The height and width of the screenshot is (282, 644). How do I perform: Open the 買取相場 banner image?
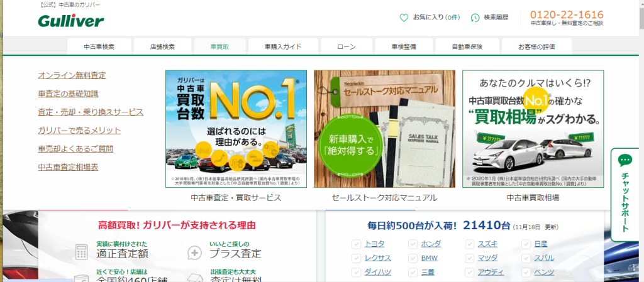pyautogui.click(x=533, y=129)
